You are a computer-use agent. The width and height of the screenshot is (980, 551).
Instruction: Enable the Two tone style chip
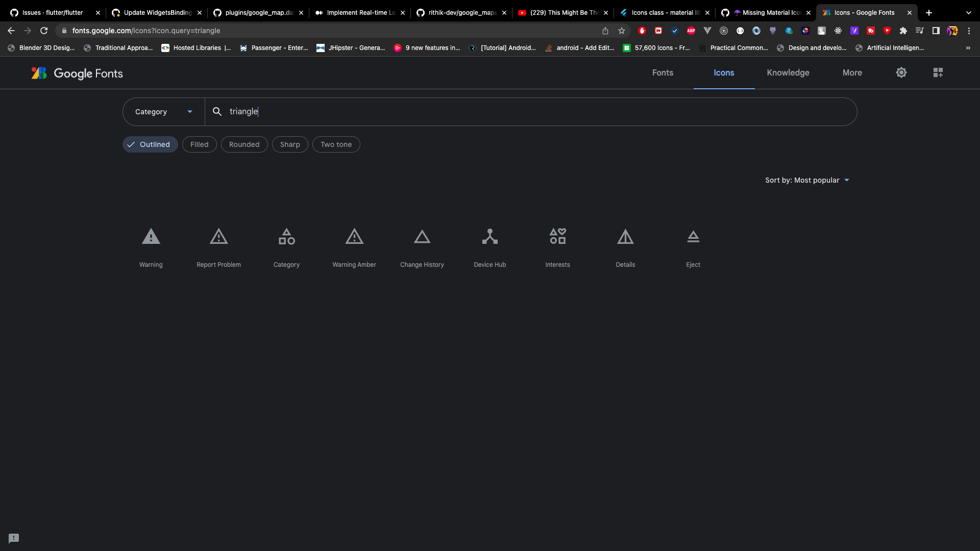pyautogui.click(x=336, y=144)
